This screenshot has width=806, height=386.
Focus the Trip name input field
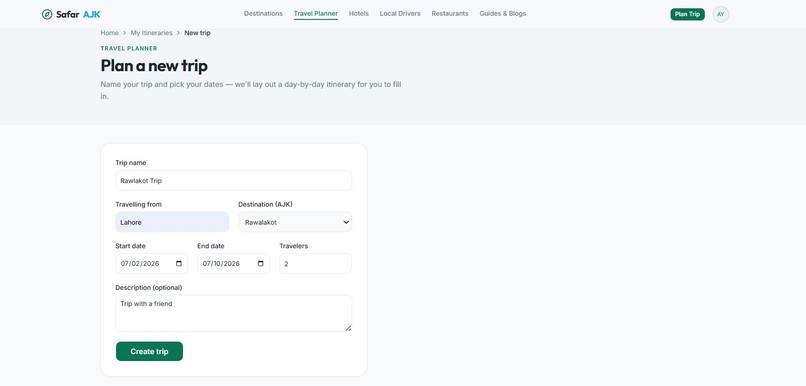[x=233, y=180]
